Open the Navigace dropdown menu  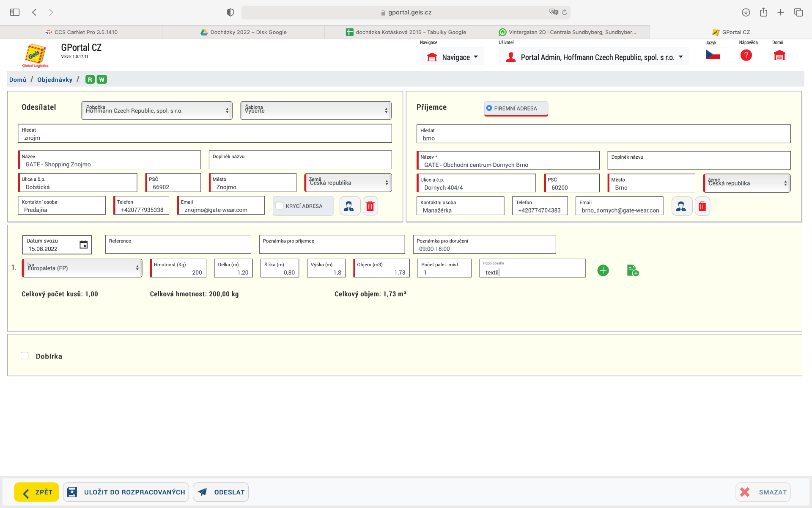(x=453, y=57)
